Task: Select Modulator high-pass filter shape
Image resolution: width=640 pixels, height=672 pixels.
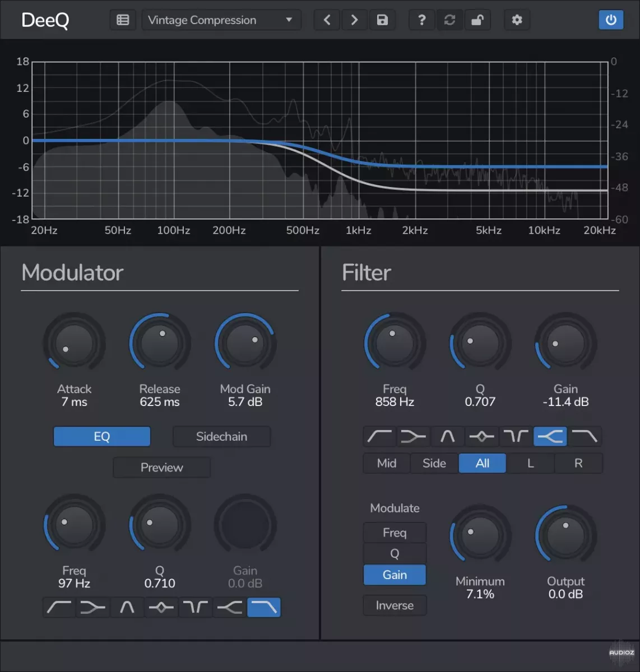Action: tap(59, 607)
